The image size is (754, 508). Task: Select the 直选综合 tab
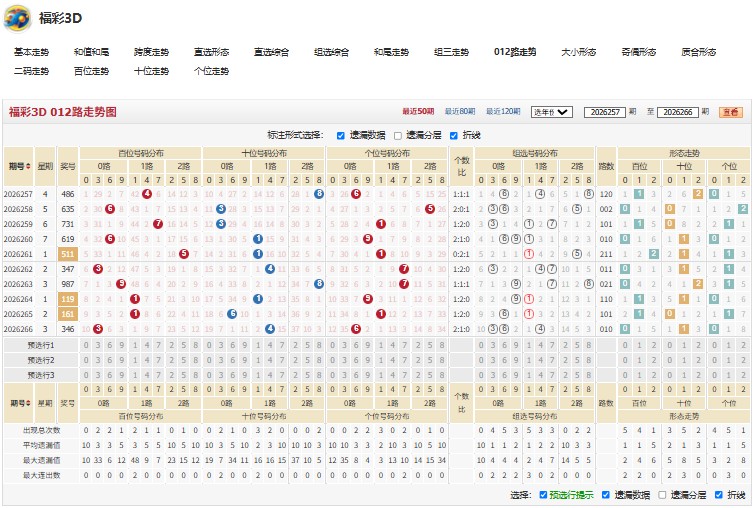point(271,52)
